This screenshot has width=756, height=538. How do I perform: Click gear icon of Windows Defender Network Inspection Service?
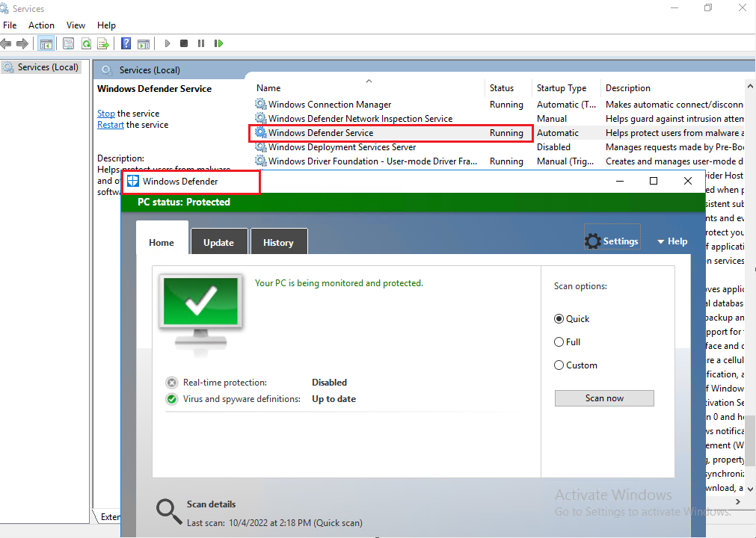click(261, 118)
